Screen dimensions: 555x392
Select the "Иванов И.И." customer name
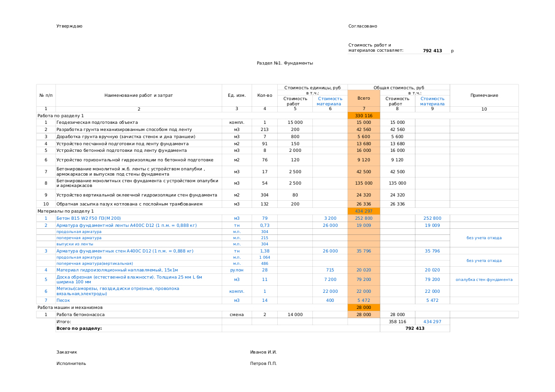pos(263,352)
